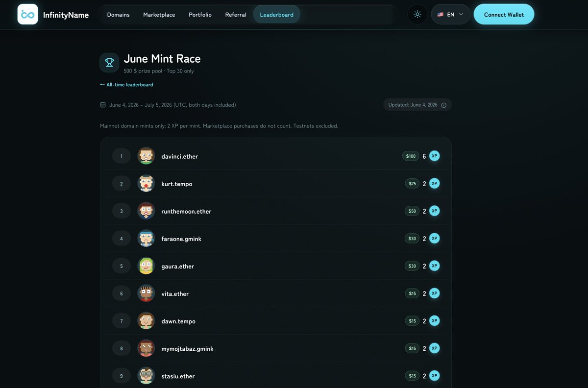Select the faraone.gmink name
This screenshot has width=588, height=388.
tap(181, 239)
